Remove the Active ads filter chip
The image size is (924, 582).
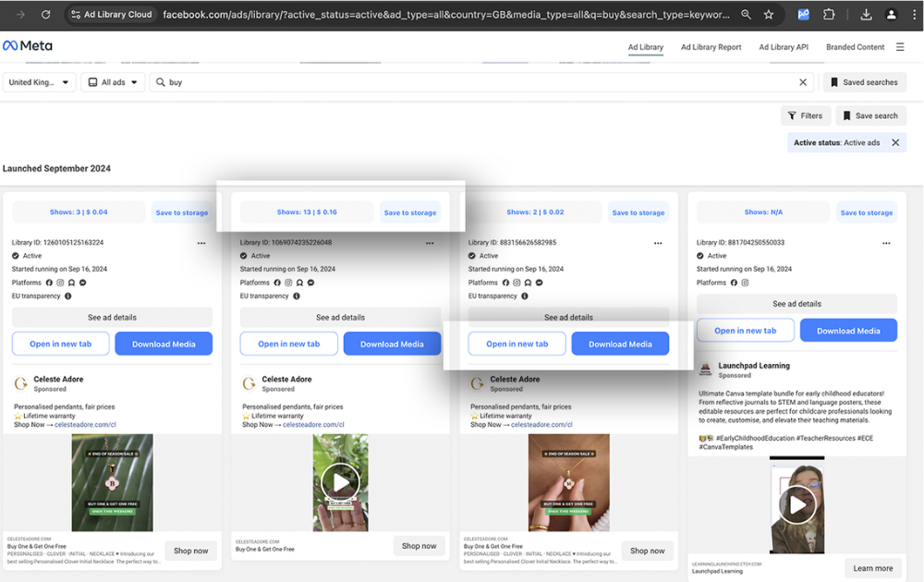pyautogui.click(x=895, y=142)
